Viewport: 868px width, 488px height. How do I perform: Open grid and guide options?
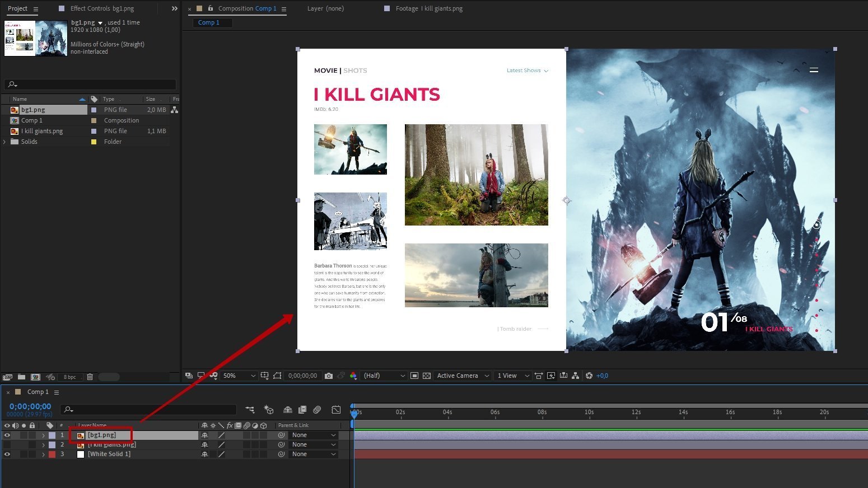point(265,376)
